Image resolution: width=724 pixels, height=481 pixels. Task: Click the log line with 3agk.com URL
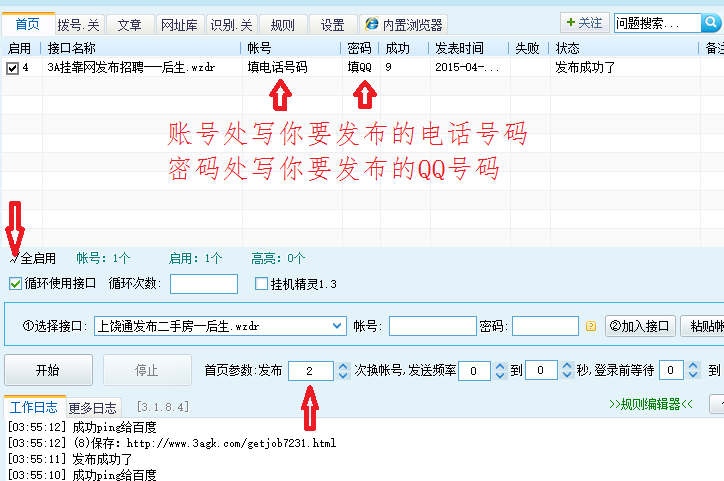[172, 443]
